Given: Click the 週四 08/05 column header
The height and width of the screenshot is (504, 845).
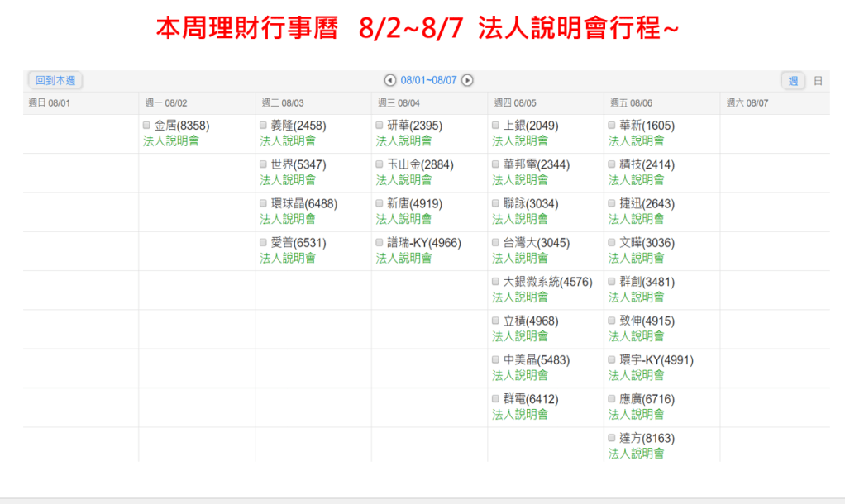Looking at the screenshot, I should coord(515,103).
